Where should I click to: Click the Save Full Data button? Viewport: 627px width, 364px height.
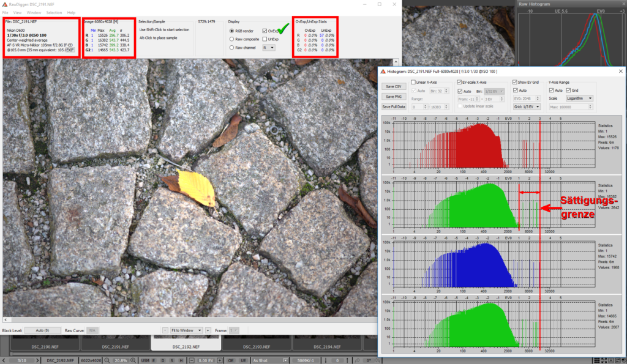[393, 106]
